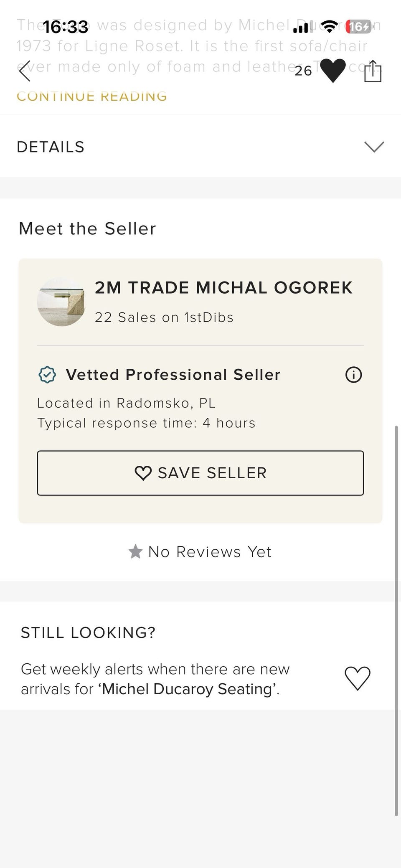Toggle the black favorite heart icon
The height and width of the screenshot is (868, 401).
pyautogui.click(x=333, y=71)
